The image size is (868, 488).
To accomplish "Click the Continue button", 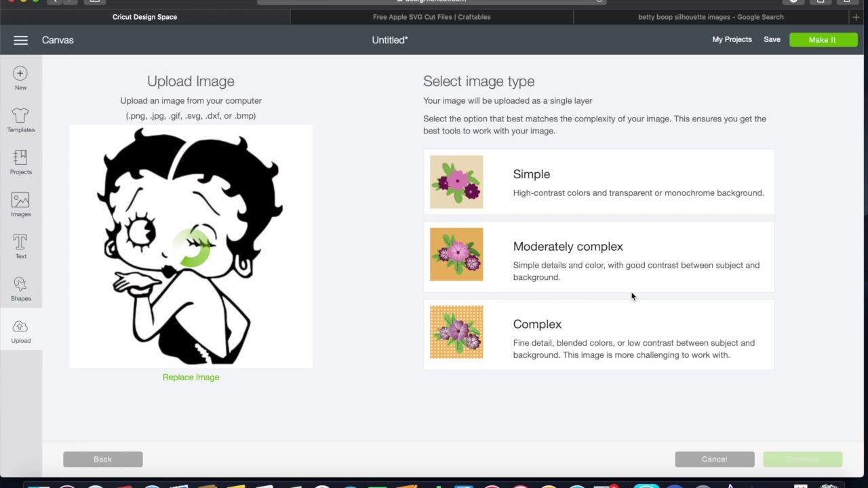I will (803, 460).
